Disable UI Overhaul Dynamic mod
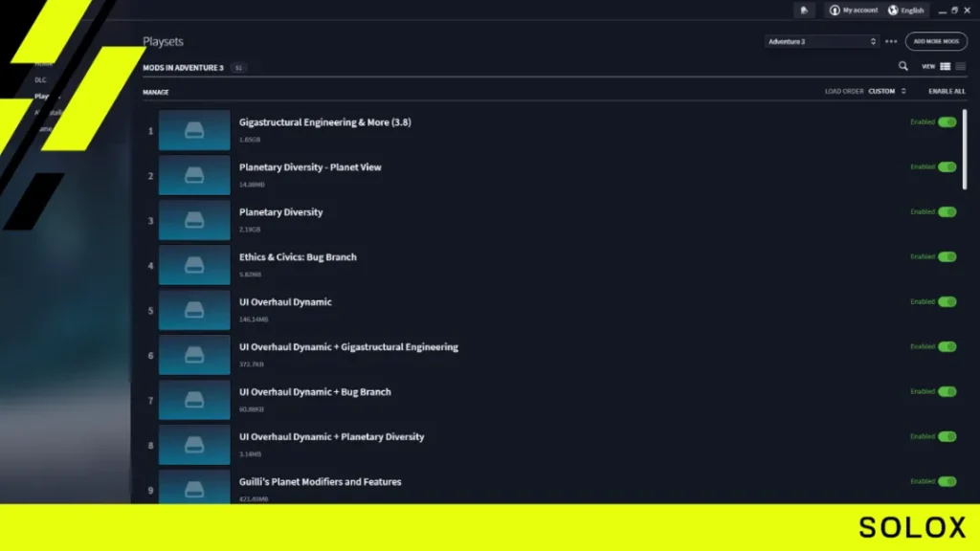Image resolution: width=980 pixels, height=551 pixels. pyautogui.click(x=947, y=301)
